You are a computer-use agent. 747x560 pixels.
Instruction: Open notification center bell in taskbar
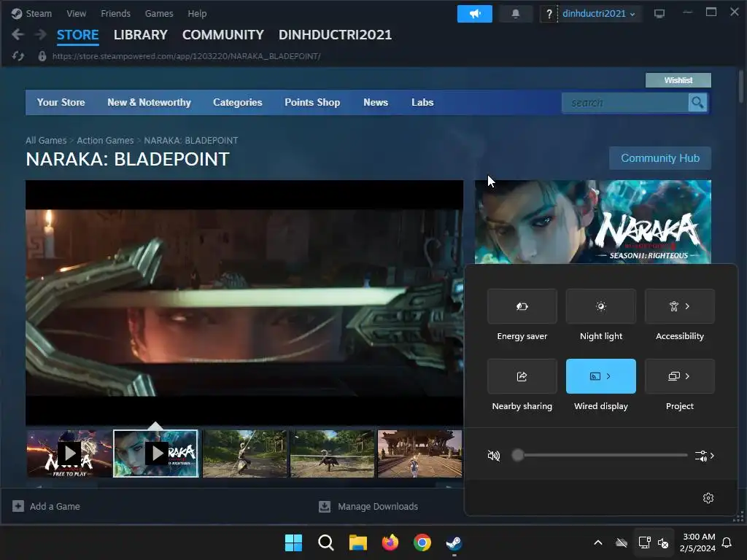[727, 542]
